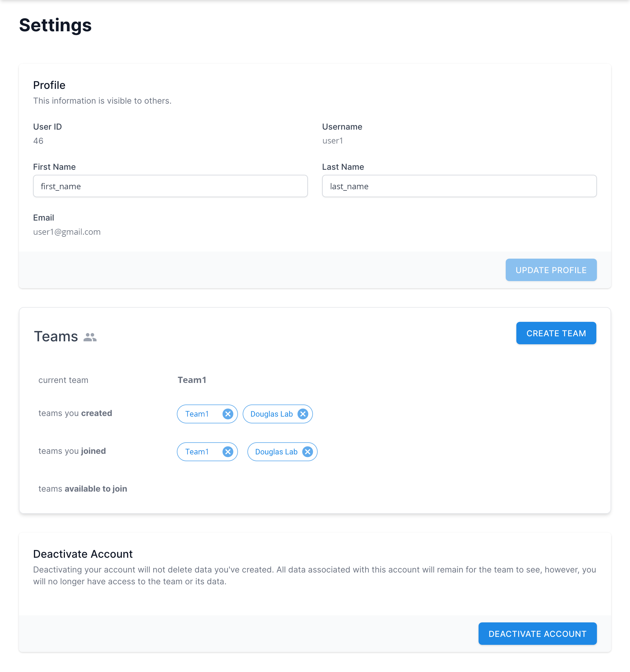The height and width of the screenshot is (672, 630).
Task: Click the User ID value 46
Action: click(38, 141)
